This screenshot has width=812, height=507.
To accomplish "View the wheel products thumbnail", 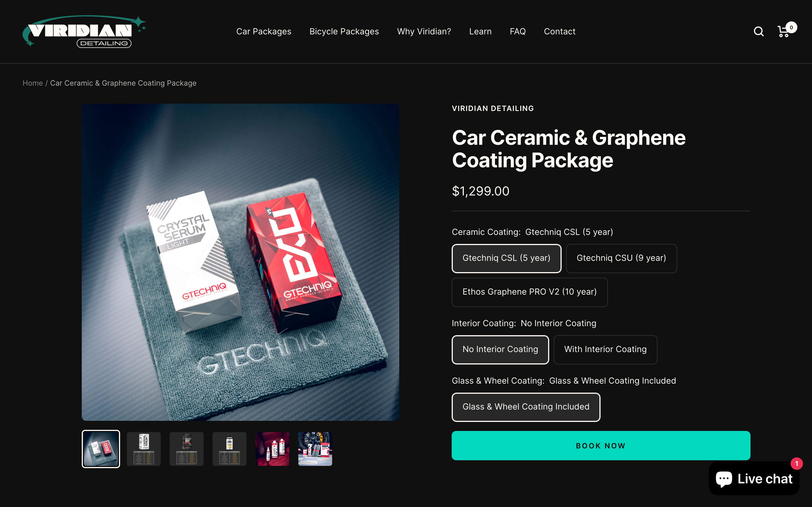I will [315, 449].
